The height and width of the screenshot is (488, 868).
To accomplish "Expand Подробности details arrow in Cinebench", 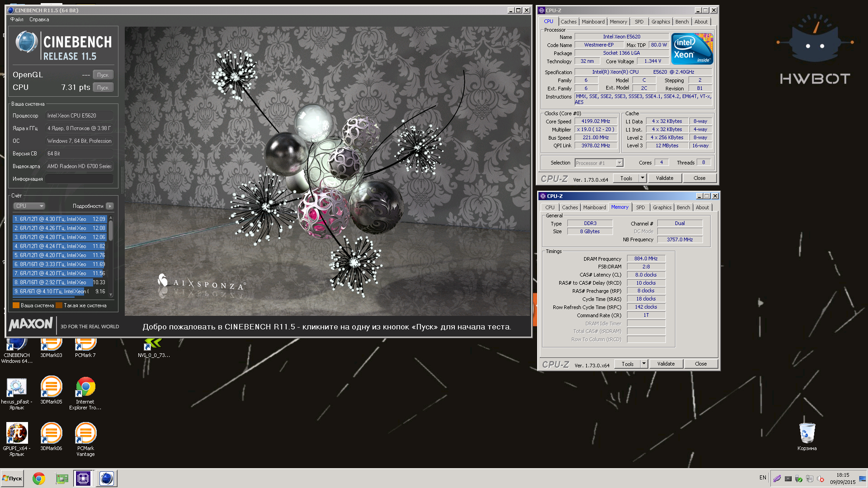I will pos(109,206).
